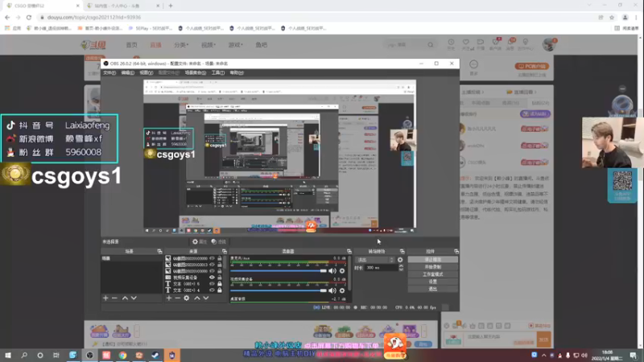Click the Start Recording button in Controls
Viewport: 644px width, 362px height.
(x=433, y=267)
